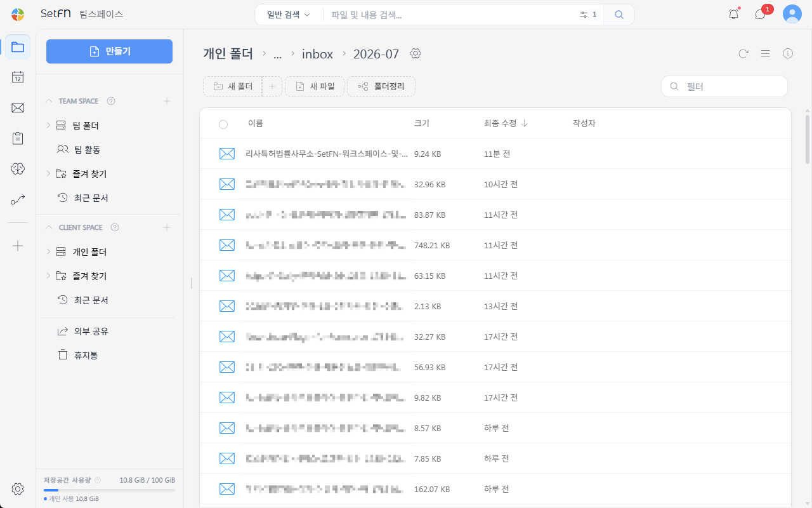Open the calendar icon in left rail
The width and height of the screenshot is (812, 508).
click(18, 77)
